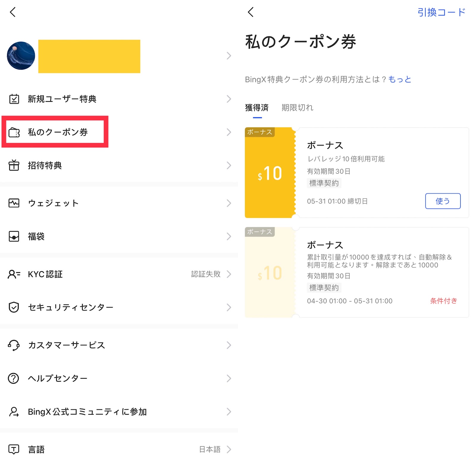
Task: Tap the KYC verification person icon
Action: [14, 274]
